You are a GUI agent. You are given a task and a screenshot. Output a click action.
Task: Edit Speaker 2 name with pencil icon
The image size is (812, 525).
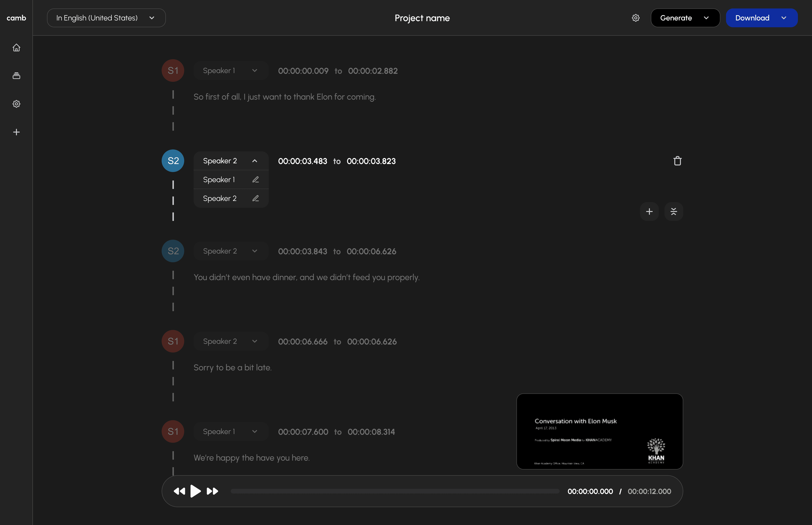pyautogui.click(x=256, y=198)
